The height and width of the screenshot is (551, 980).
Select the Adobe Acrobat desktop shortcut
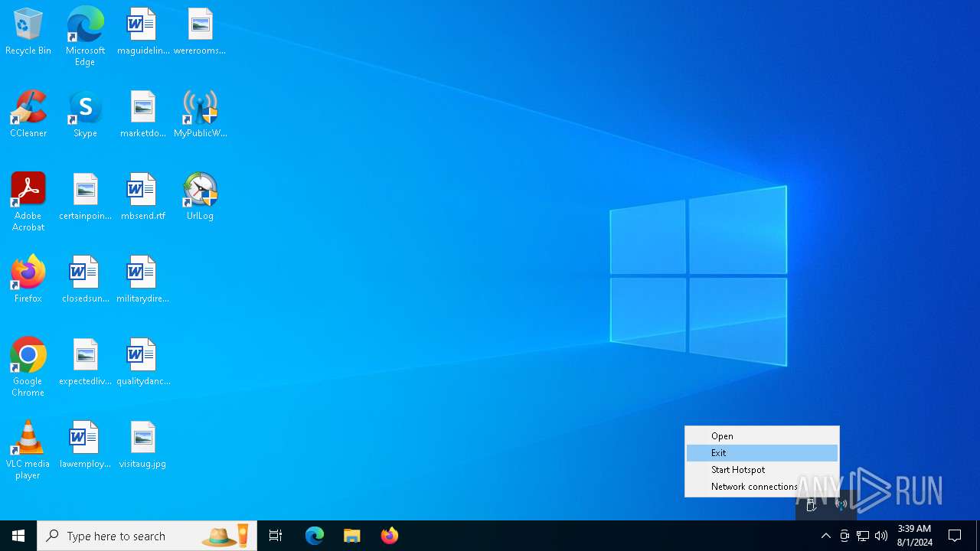tap(28, 202)
